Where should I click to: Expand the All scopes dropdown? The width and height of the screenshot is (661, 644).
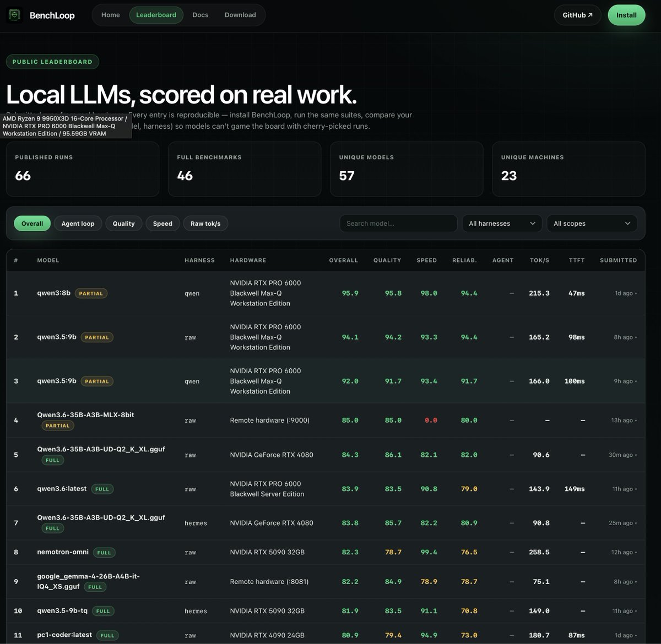pos(592,223)
